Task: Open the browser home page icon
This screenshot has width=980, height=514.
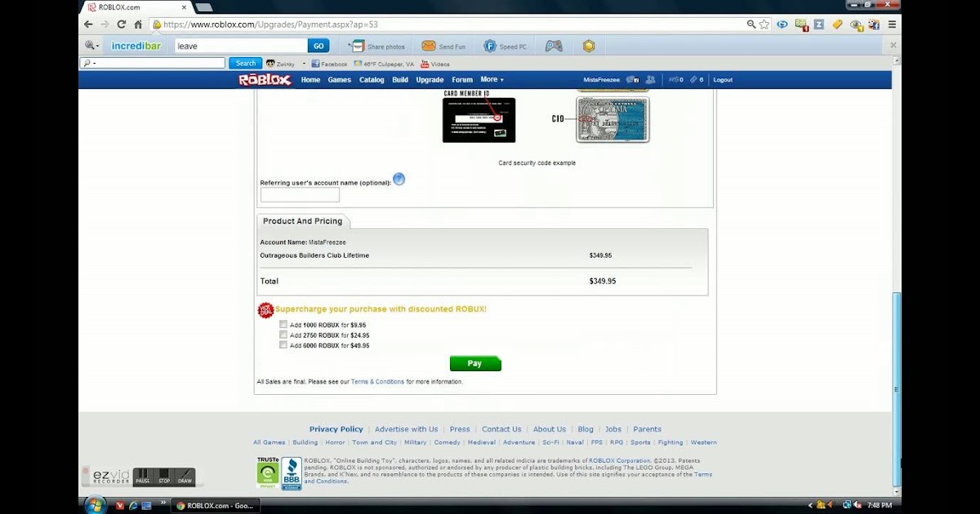Action: [x=138, y=24]
